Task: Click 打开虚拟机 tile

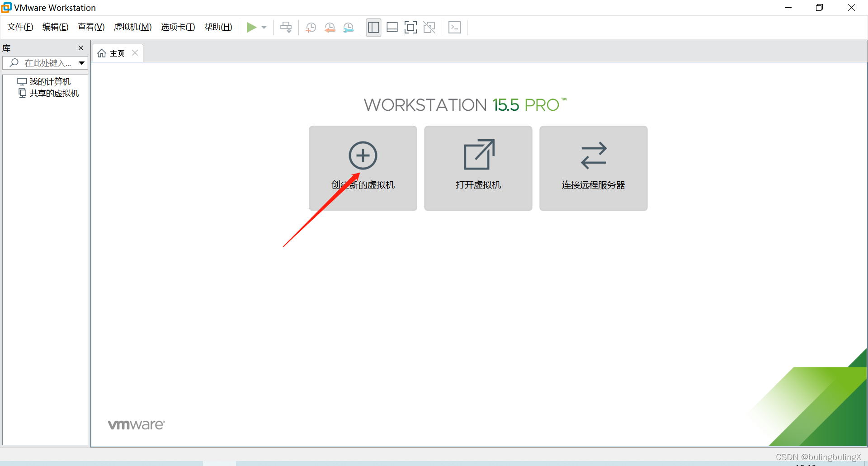Action: [x=478, y=168]
